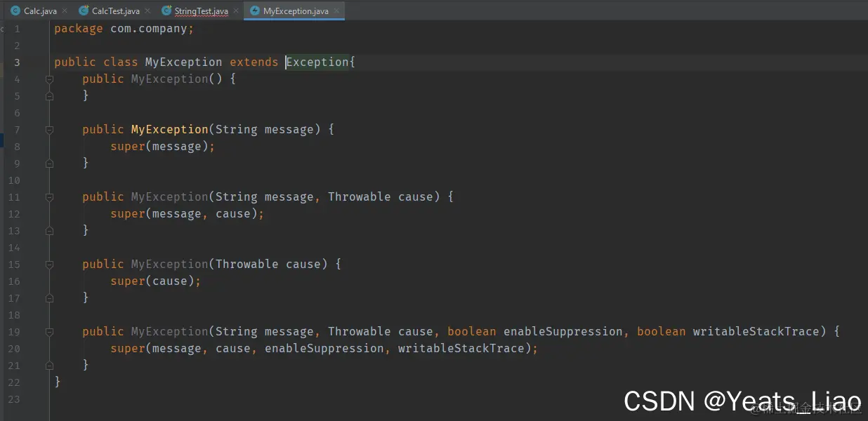The image size is (868, 421).
Task: Click the Throwable type on line 11
Action: click(x=360, y=197)
